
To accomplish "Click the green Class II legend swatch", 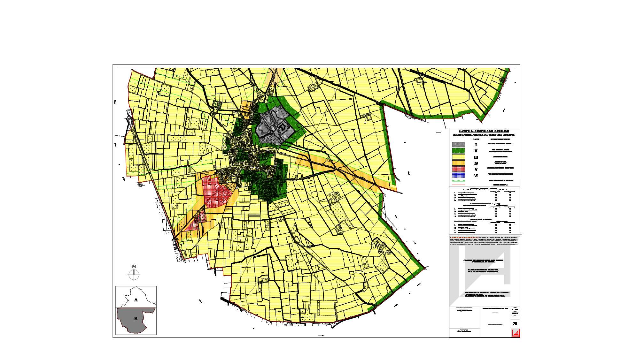I will tap(458, 151).
